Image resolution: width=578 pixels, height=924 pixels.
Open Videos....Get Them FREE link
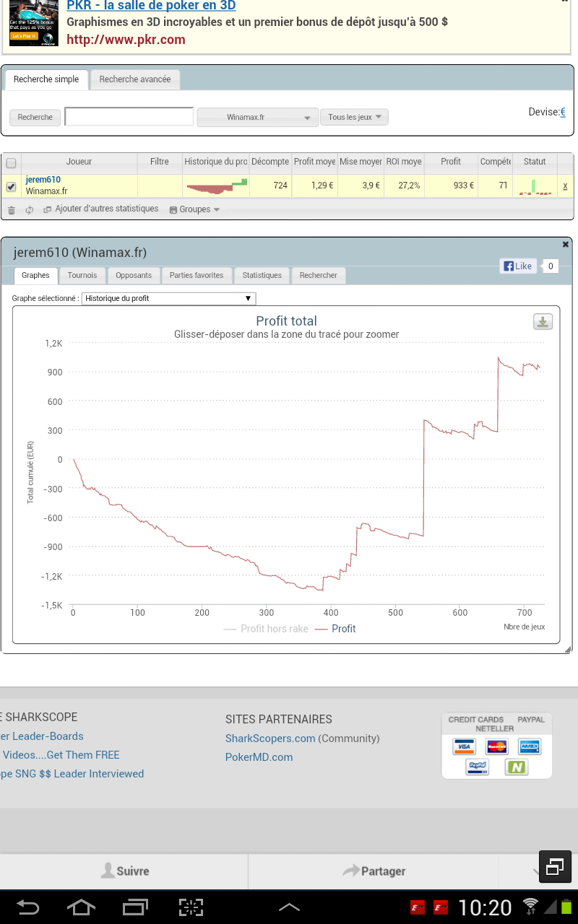[x=60, y=755]
